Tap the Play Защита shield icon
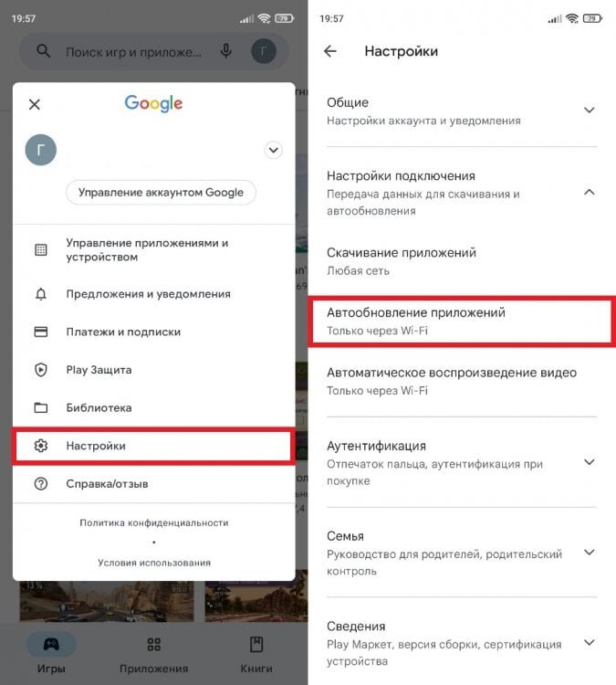This screenshot has height=685, width=616. coord(41,370)
